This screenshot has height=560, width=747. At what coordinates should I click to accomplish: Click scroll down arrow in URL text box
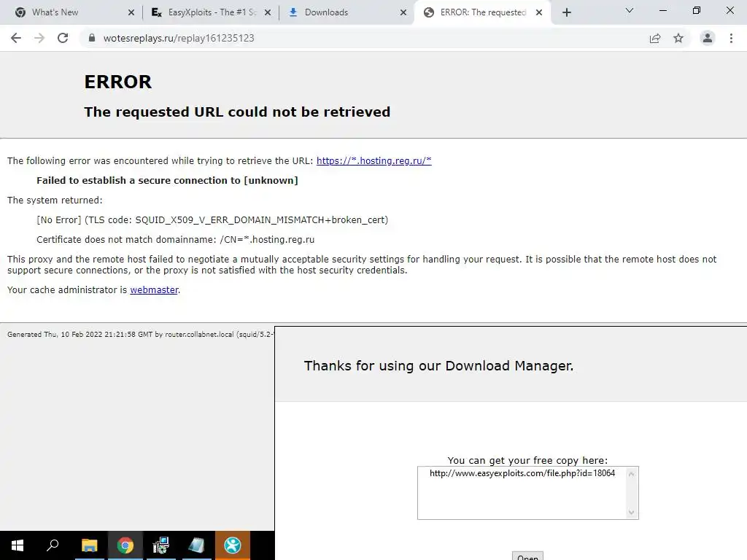tap(631, 513)
